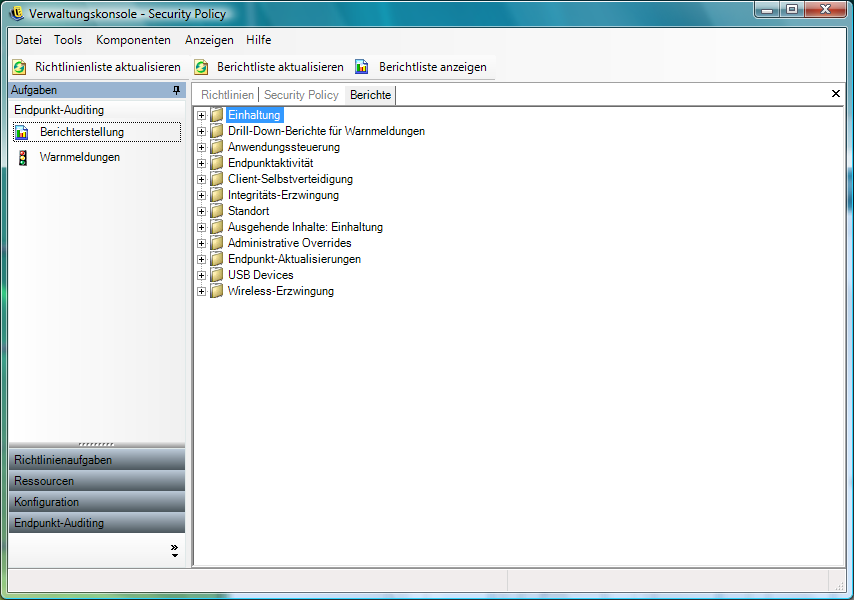This screenshot has width=854, height=600.
Task: Switch to the Security Policy tab
Action: tap(301, 95)
